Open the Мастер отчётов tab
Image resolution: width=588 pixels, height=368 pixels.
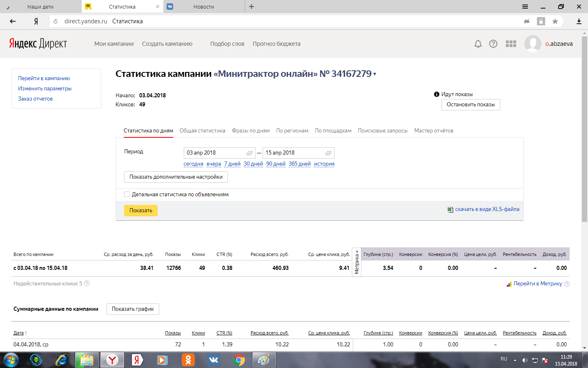point(434,131)
